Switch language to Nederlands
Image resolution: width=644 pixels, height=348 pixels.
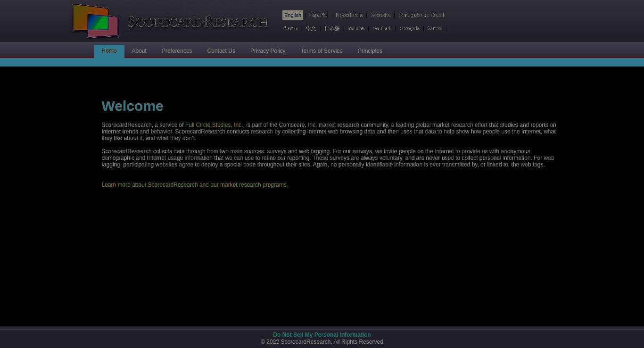349,15
